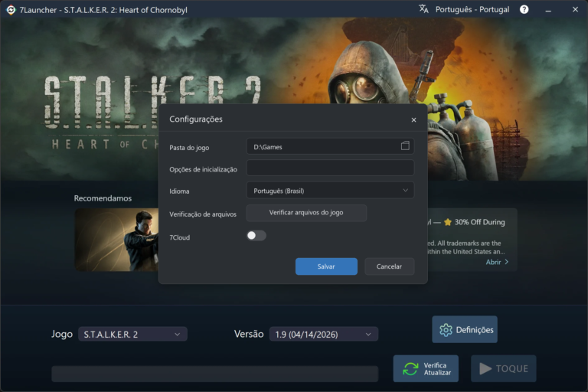This screenshot has width=588, height=392.
Task: Click the Definições gear icon
Action: (x=446, y=330)
